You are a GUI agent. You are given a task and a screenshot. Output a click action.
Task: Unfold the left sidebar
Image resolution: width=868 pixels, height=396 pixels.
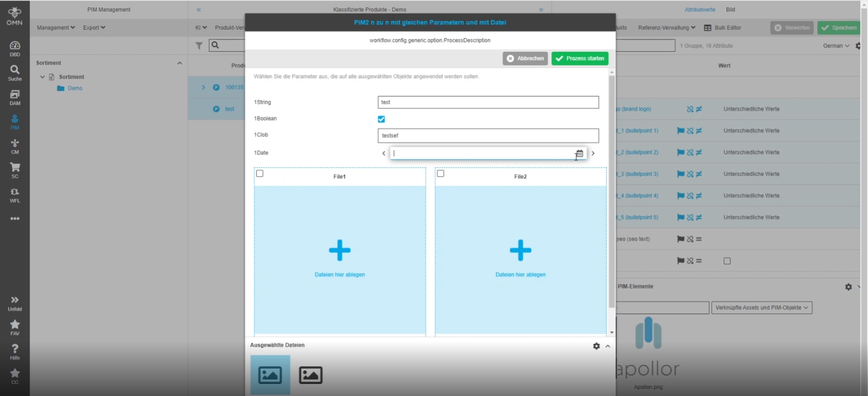point(15,303)
